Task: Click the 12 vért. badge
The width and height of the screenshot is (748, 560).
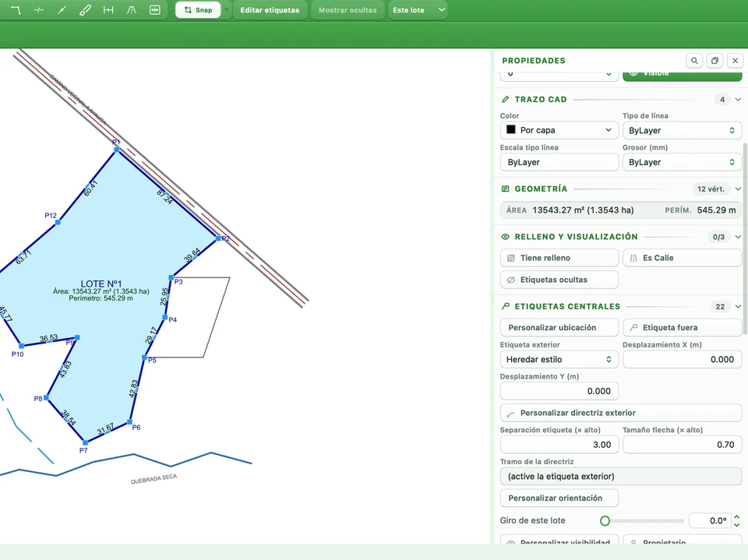Action: coord(711,189)
